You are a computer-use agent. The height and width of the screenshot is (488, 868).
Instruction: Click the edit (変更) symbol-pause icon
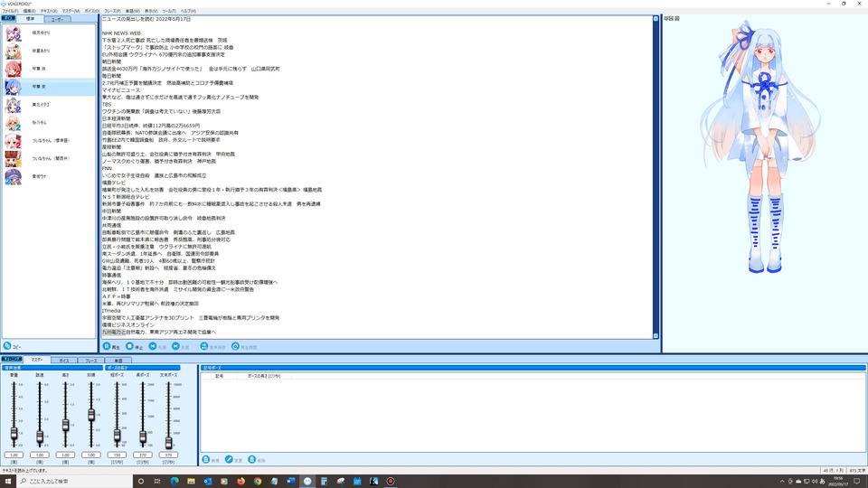tap(229, 459)
